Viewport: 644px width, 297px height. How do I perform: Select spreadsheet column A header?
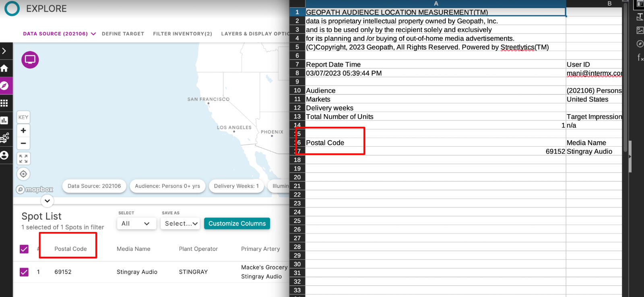point(436,4)
